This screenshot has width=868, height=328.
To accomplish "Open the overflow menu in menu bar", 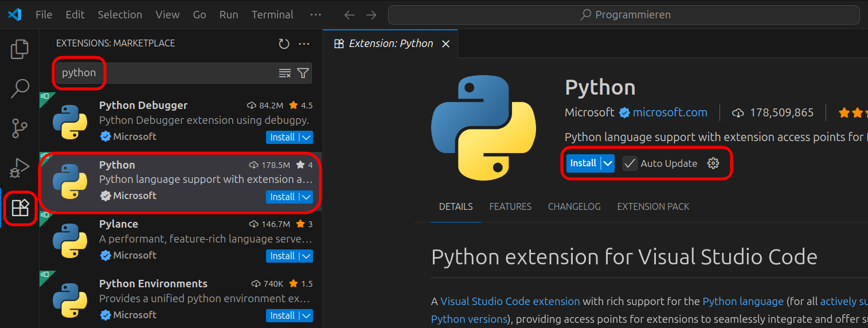I will pyautogui.click(x=315, y=15).
